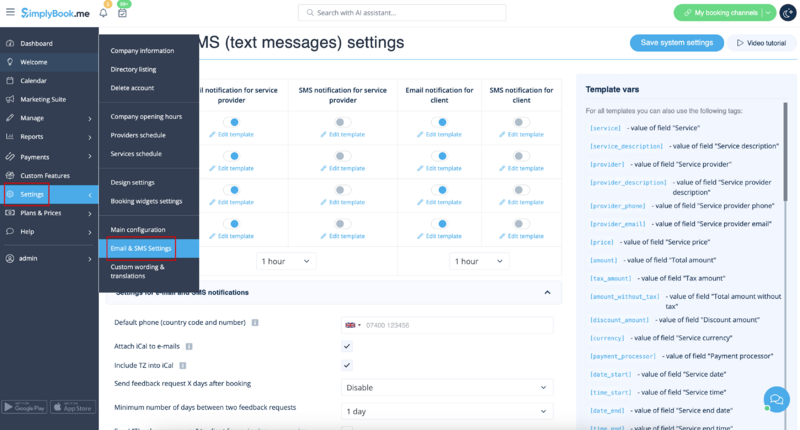
Task: Open the 1 day feedback interval dropdown
Action: [x=447, y=411]
